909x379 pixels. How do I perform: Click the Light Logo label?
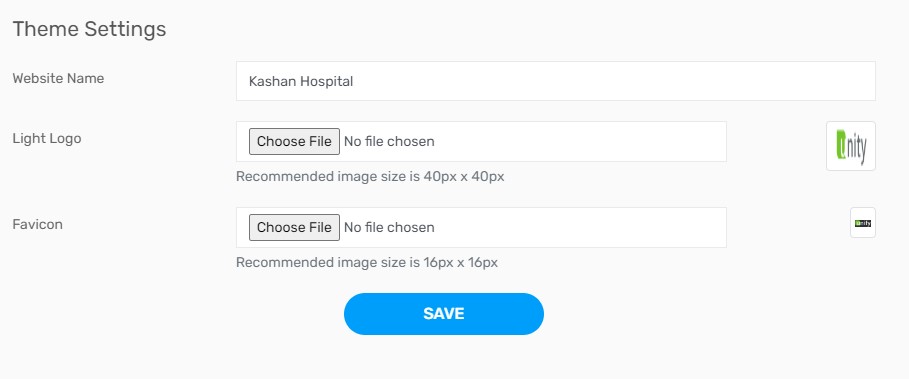47,139
